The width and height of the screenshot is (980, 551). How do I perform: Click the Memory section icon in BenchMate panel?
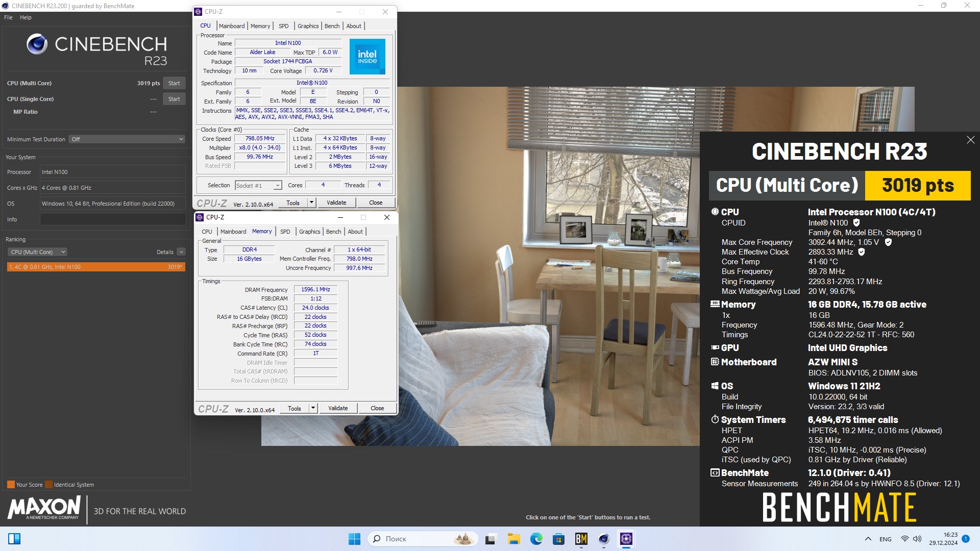tap(715, 304)
